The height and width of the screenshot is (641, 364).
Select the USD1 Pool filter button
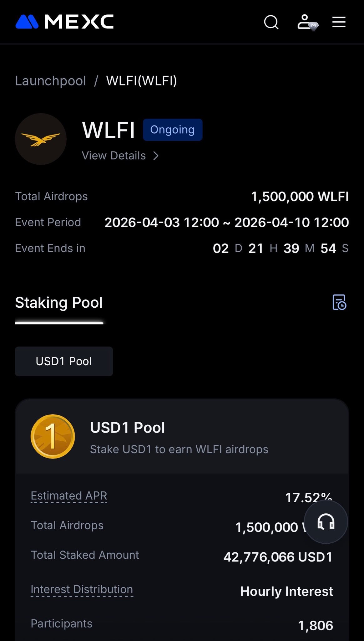click(64, 361)
